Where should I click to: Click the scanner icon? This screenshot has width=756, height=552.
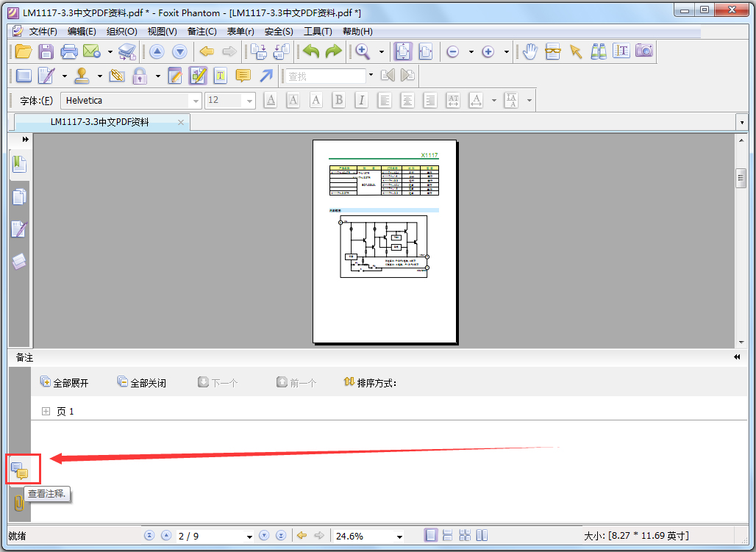pos(128,51)
